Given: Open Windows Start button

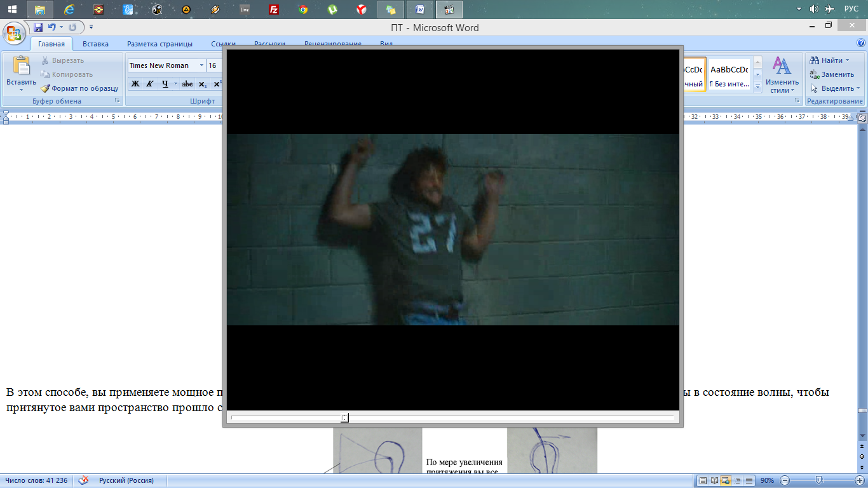Looking at the screenshot, I should tap(13, 10).
